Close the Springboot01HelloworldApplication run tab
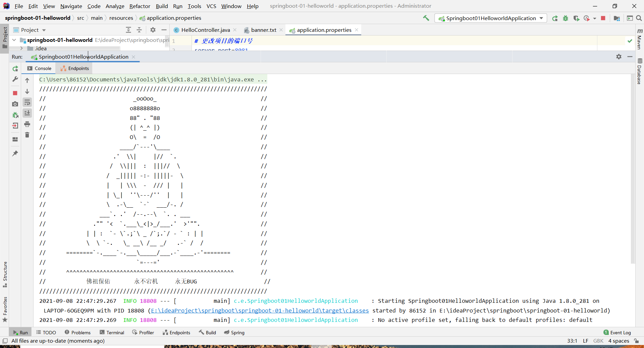Image resolution: width=644 pixels, height=348 pixels. [x=133, y=57]
